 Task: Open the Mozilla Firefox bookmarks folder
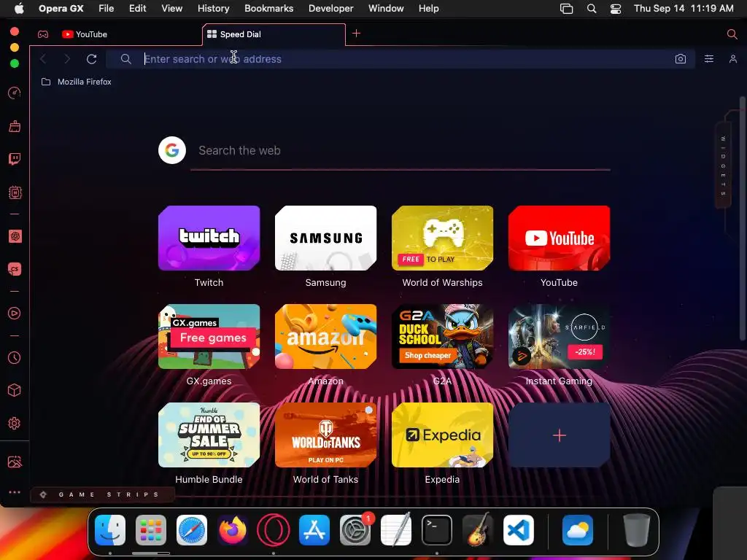76,82
